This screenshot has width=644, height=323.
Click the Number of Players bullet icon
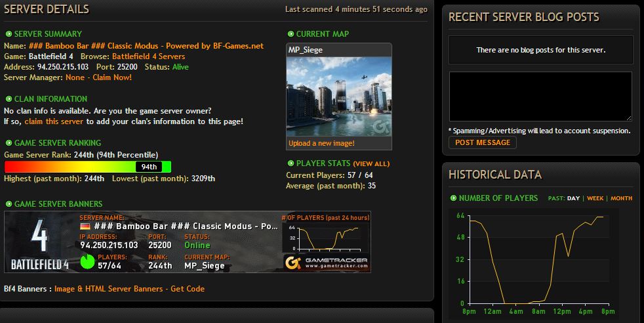(x=453, y=198)
